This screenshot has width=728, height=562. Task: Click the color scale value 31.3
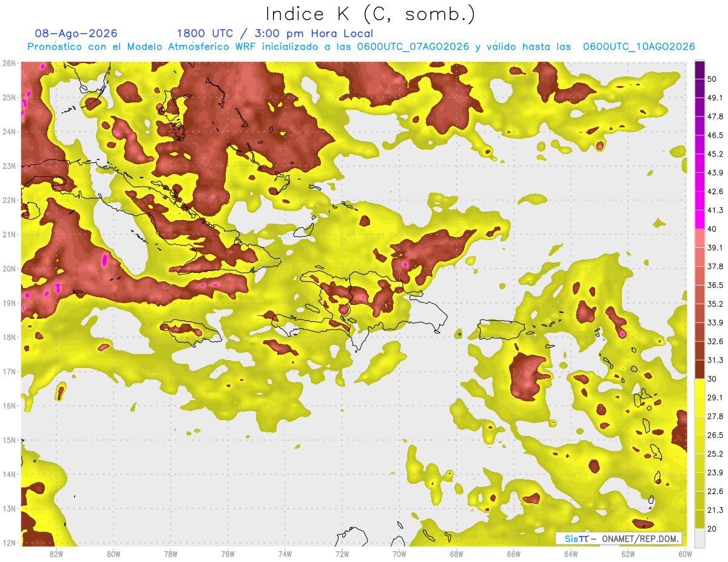pyautogui.click(x=715, y=361)
